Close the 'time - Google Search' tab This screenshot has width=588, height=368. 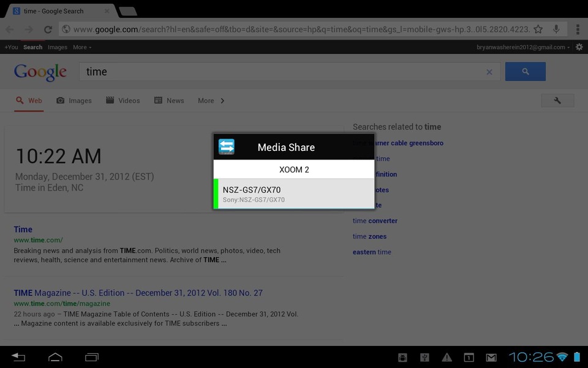click(x=107, y=11)
